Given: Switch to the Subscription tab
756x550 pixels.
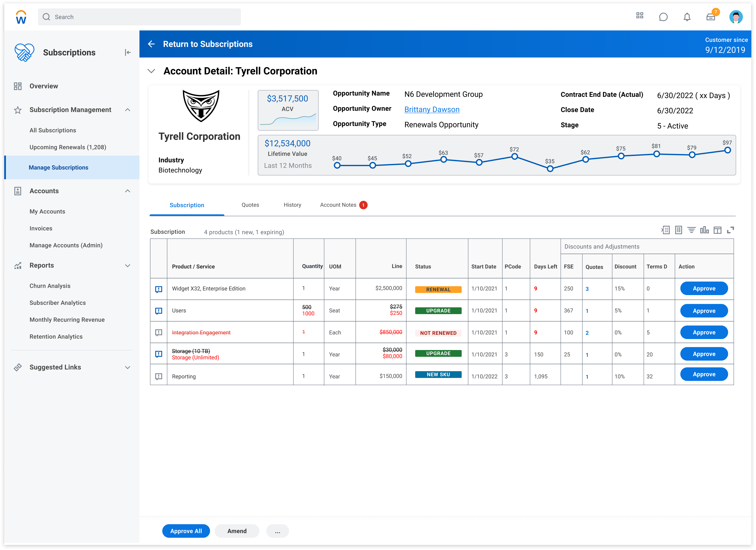Looking at the screenshot, I should click(x=187, y=205).
